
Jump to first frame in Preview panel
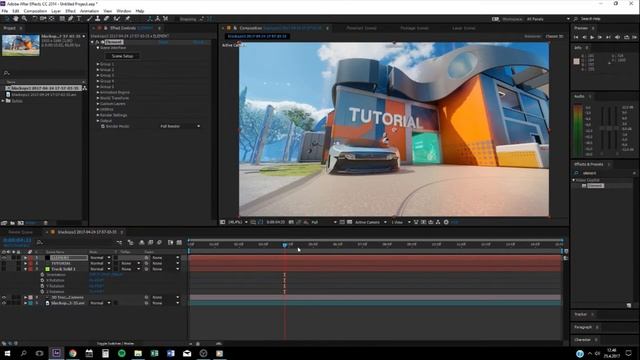point(576,37)
